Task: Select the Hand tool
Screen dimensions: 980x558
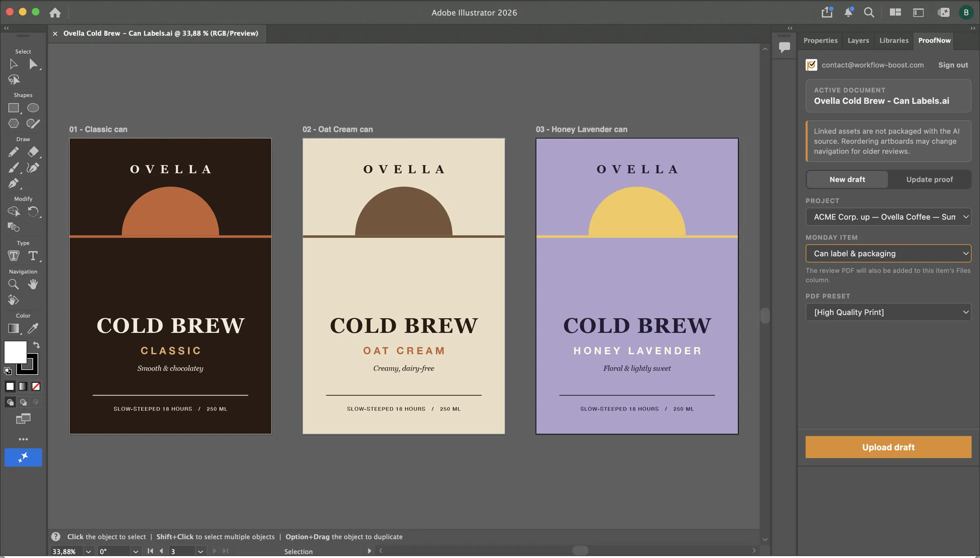Action: 33,284
